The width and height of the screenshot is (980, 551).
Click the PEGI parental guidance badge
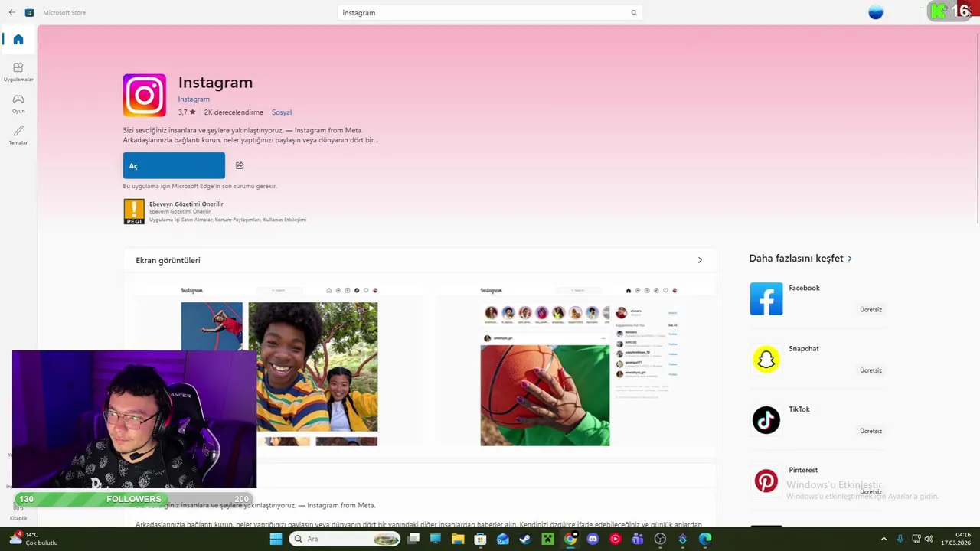134,211
